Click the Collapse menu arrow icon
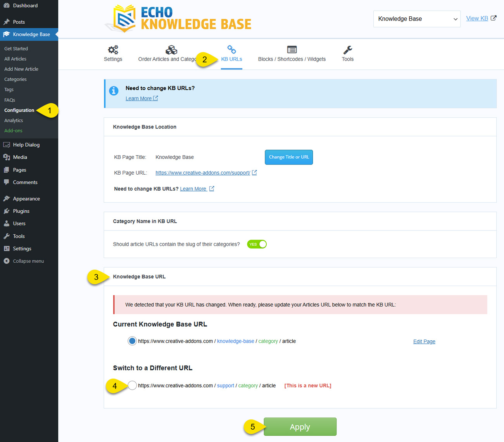Image resolution: width=504 pixels, height=442 pixels. tap(6, 261)
